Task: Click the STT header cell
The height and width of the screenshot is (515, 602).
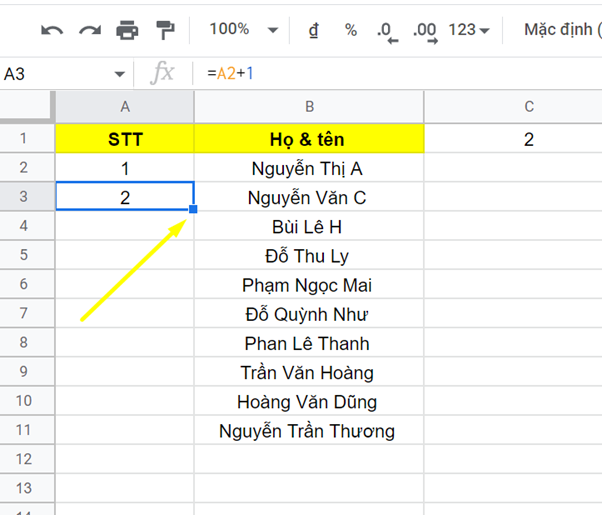Action: 125,139
